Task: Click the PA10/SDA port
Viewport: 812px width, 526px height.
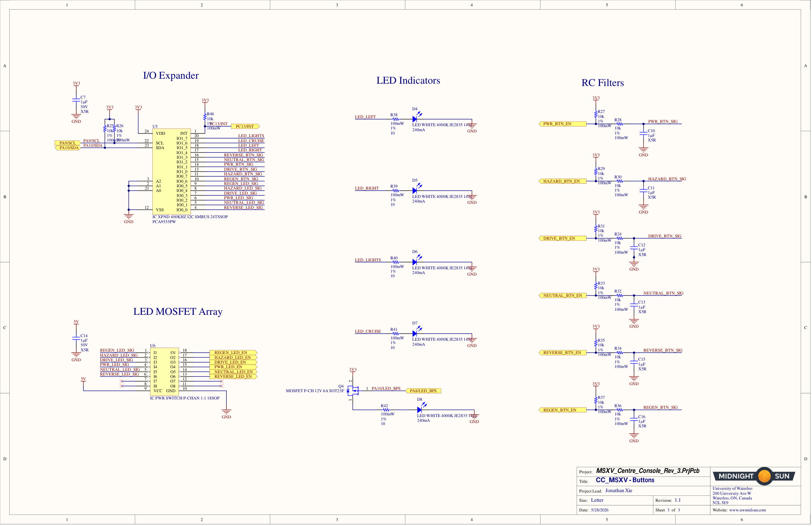Action: coord(67,148)
